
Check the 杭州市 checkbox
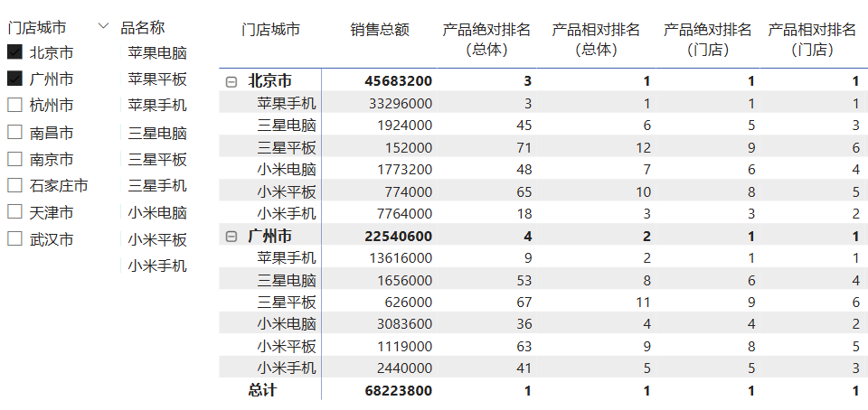15,105
